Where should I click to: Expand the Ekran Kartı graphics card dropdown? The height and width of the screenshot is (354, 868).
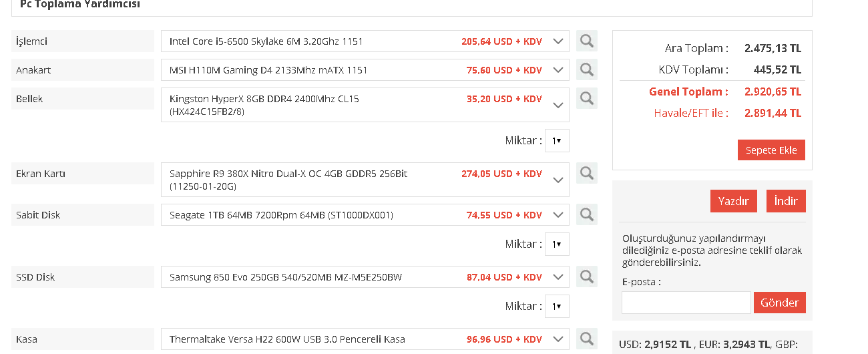point(558,180)
